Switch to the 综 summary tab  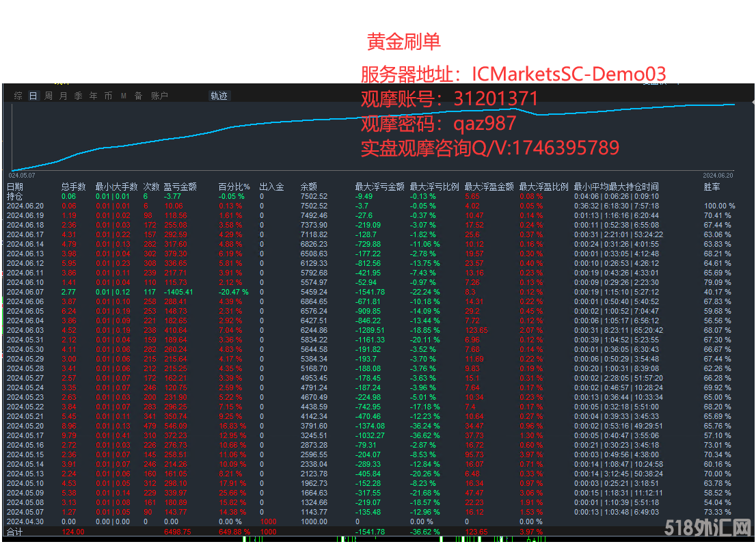coord(18,96)
